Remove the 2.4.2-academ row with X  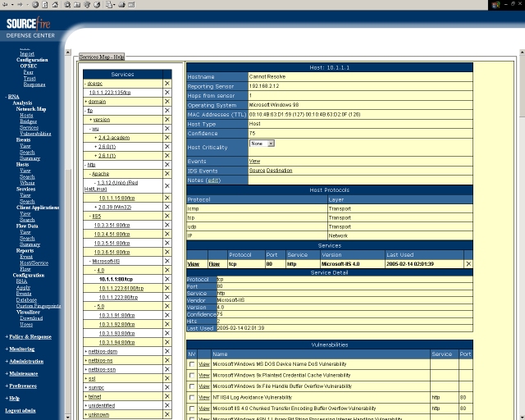click(x=167, y=138)
